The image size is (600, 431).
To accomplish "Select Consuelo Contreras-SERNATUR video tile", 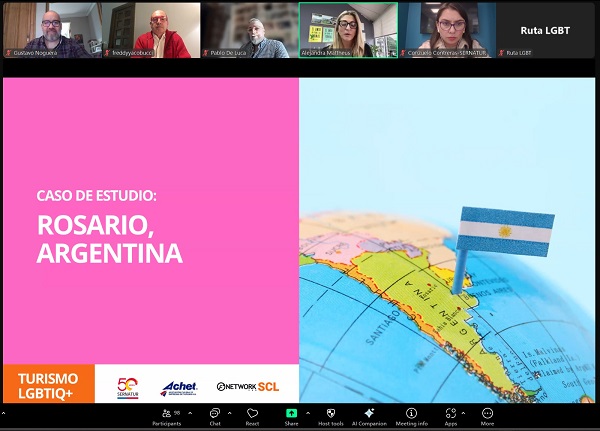I will pyautogui.click(x=447, y=29).
